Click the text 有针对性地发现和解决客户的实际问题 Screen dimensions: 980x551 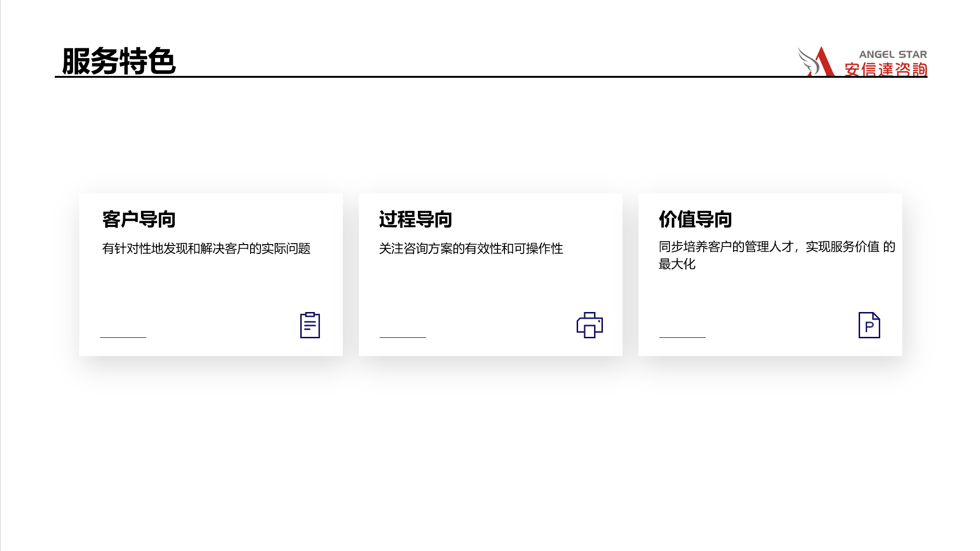(206, 248)
